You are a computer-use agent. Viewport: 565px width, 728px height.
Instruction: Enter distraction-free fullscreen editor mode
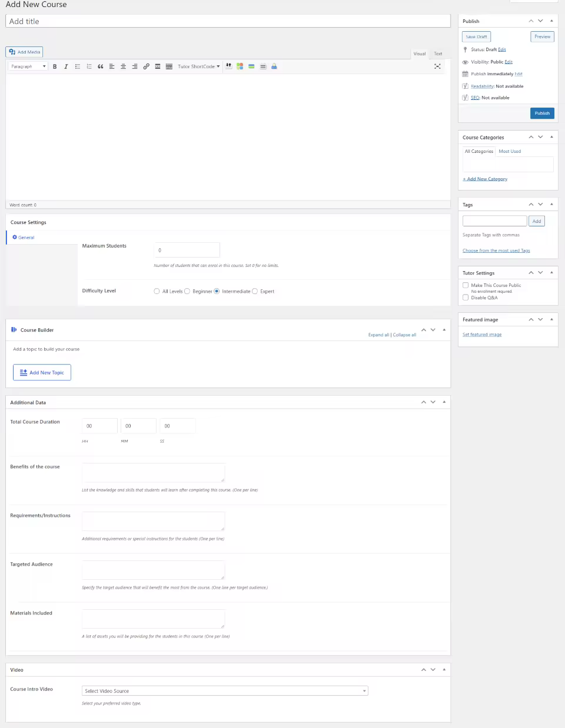[x=437, y=66]
